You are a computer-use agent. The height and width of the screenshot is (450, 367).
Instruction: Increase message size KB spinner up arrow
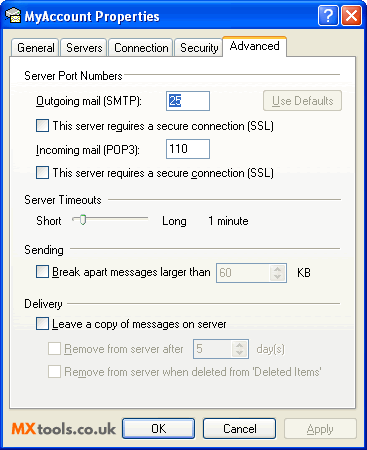[277, 269]
